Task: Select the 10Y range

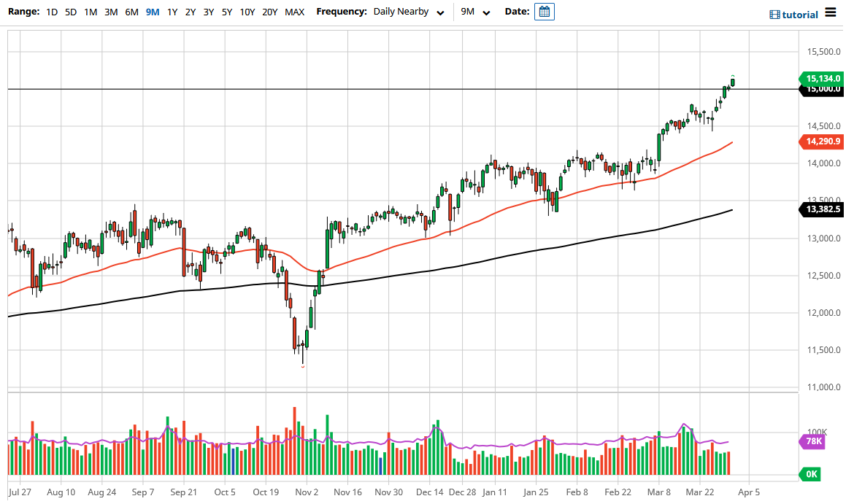Action: click(247, 12)
